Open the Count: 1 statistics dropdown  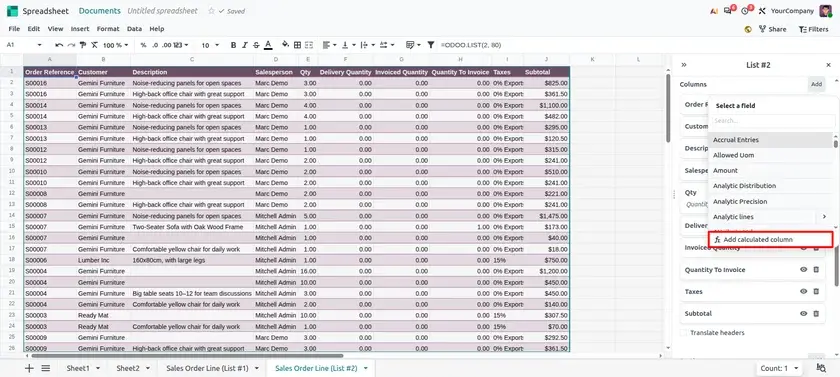(780, 368)
